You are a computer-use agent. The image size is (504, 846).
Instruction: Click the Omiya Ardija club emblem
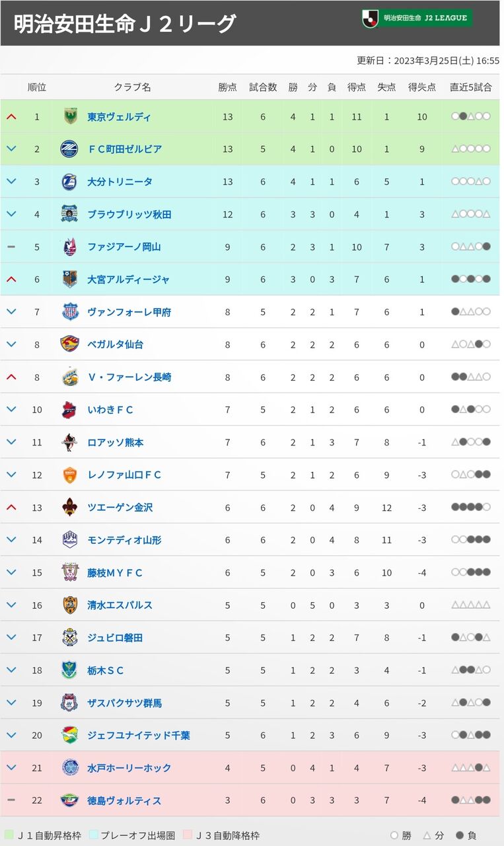click(69, 279)
